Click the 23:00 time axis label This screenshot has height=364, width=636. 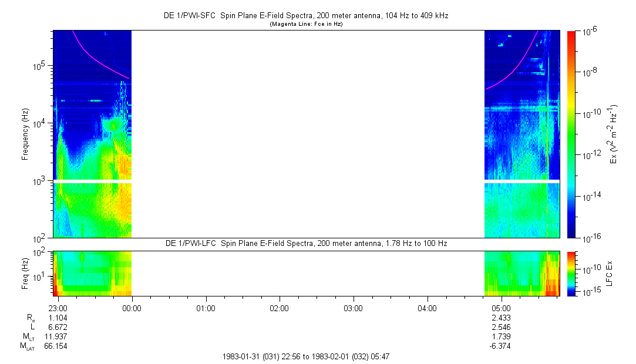click(59, 308)
